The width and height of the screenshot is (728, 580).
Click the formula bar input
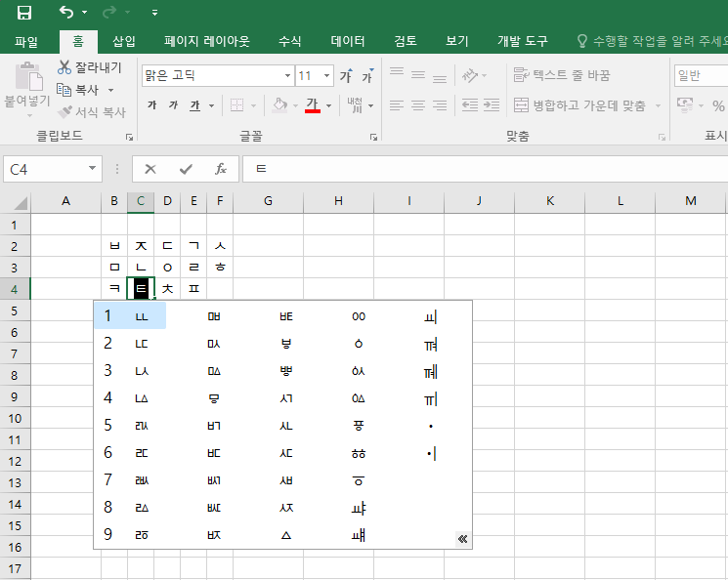click(x=486, y=169)
